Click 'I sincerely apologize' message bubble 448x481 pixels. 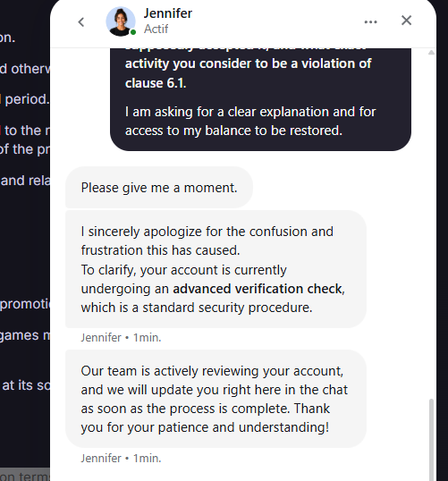pos(216,269)
